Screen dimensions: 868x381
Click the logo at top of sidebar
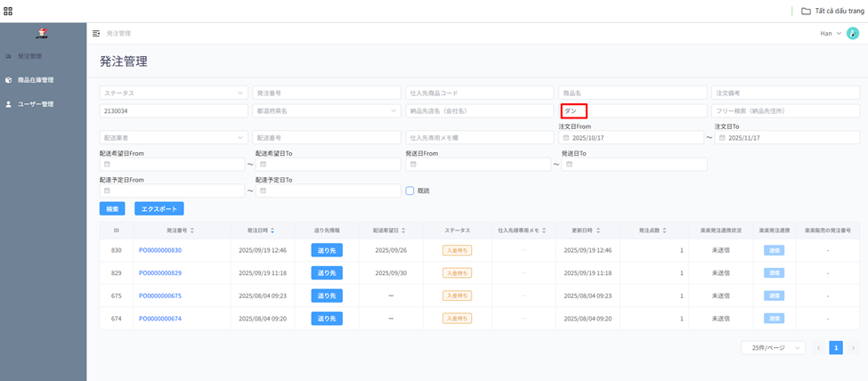click(41, 34)
